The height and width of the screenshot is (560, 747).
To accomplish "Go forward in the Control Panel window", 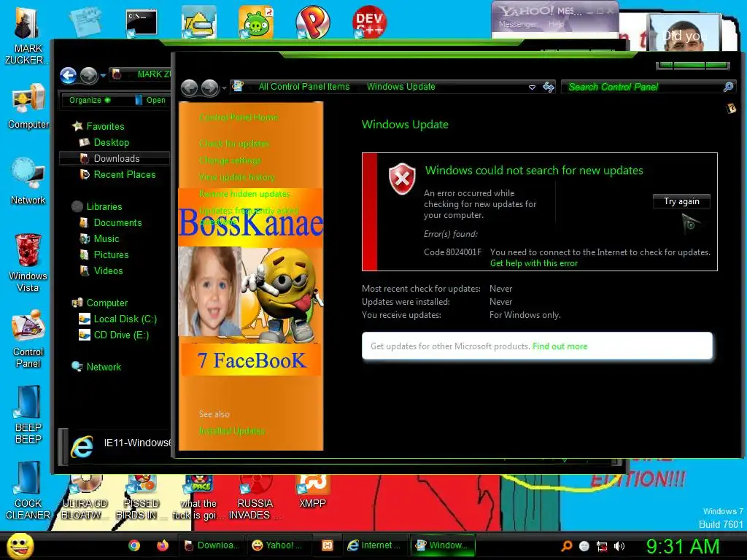I will point(209,87).
